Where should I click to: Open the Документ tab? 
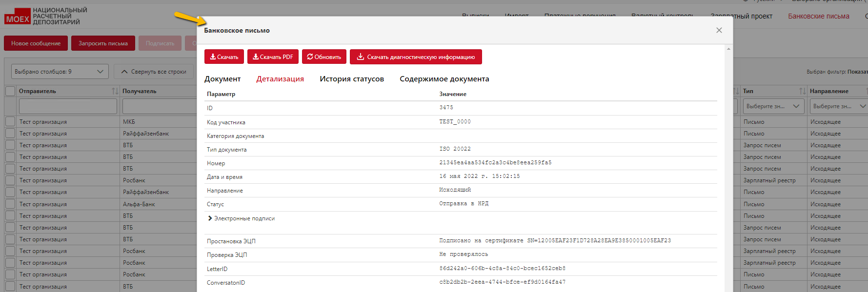pos(222,79)
